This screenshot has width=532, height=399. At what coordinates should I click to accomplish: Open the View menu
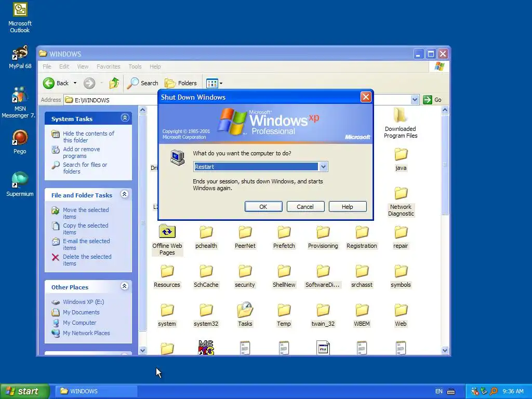click(83, 66)
